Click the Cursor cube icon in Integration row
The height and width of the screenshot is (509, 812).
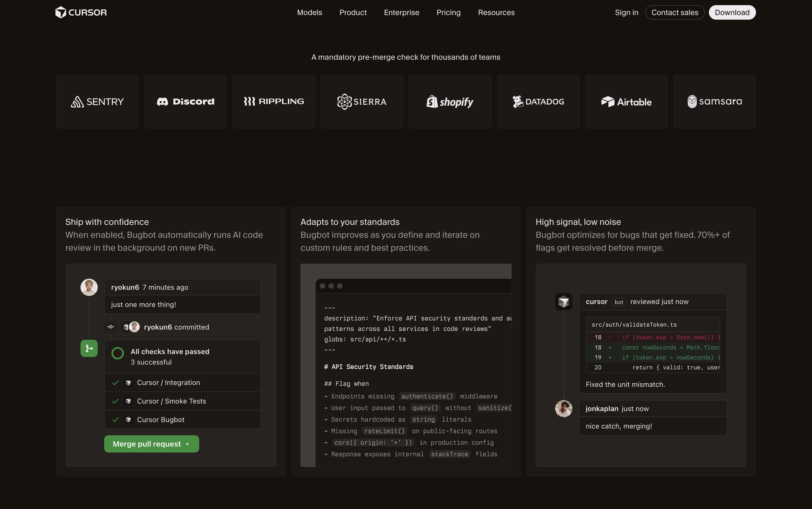[128, 383]
